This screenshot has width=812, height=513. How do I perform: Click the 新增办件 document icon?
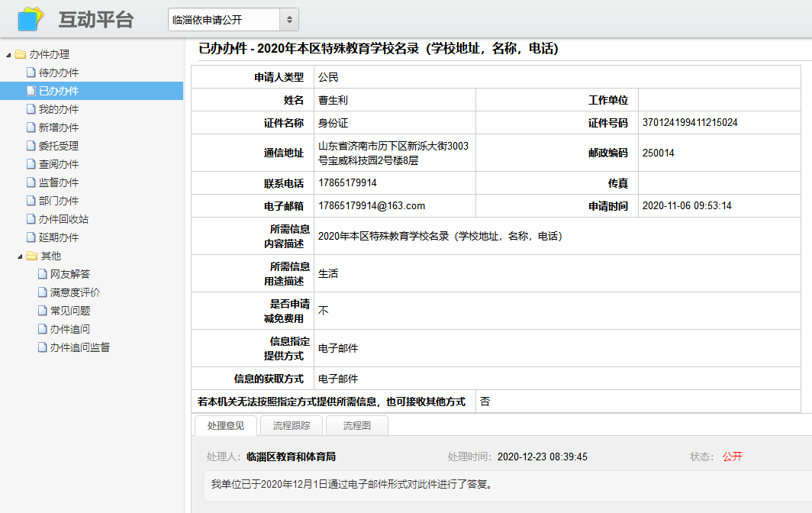tap(31, 127)
